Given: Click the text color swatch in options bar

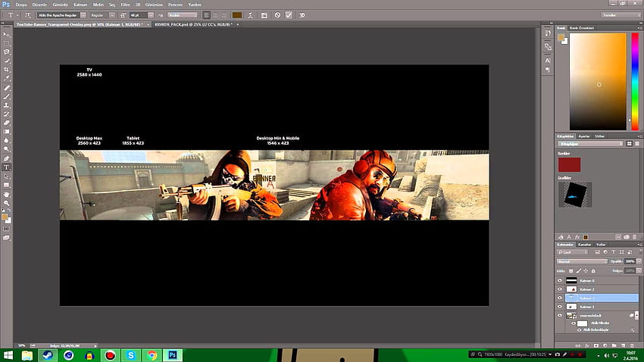Looking at the screenshot, I should [x=237, y=15].
